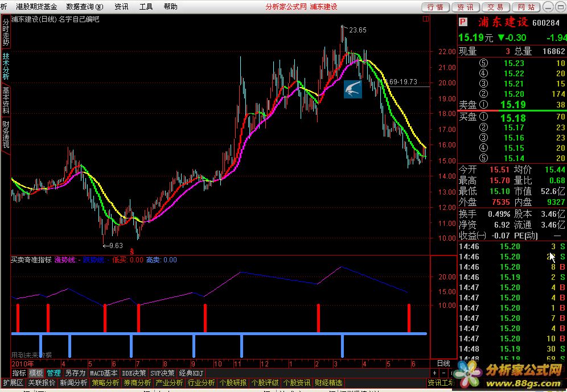Click the stock code 600284
567x392 pixels.
(546, 23)
